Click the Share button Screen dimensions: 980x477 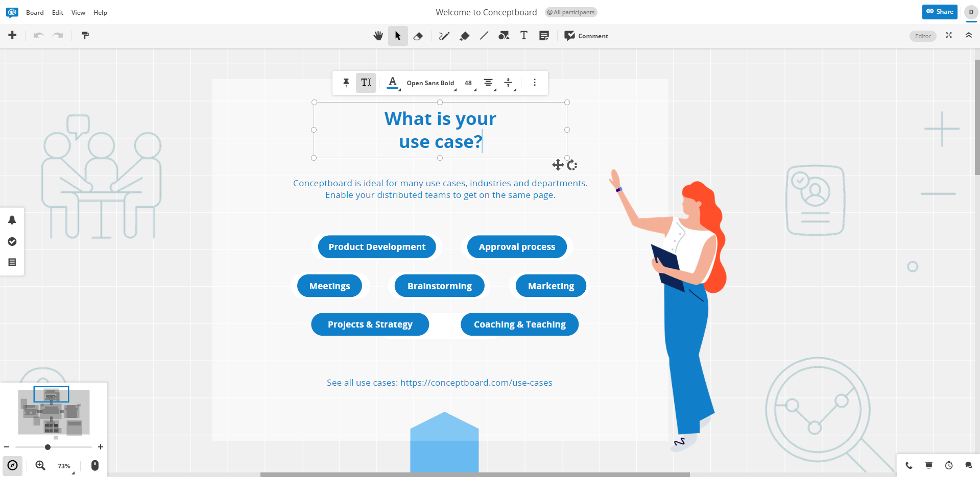pos(940,12)
